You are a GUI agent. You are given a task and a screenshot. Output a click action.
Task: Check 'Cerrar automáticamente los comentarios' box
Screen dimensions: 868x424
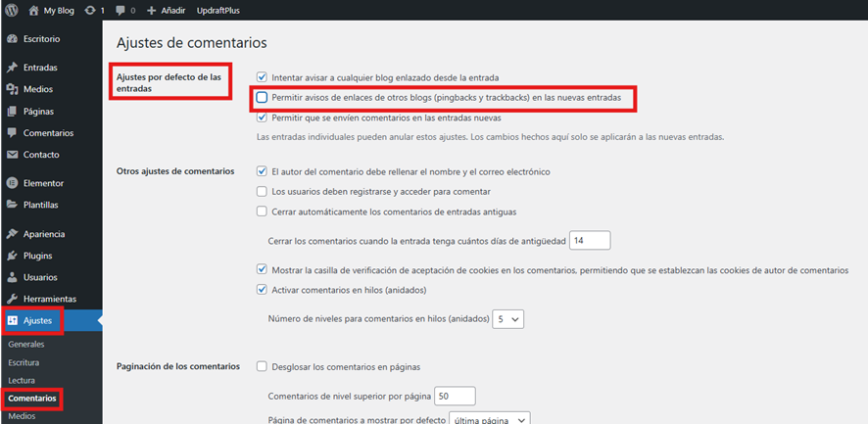(x=262, y=212)
